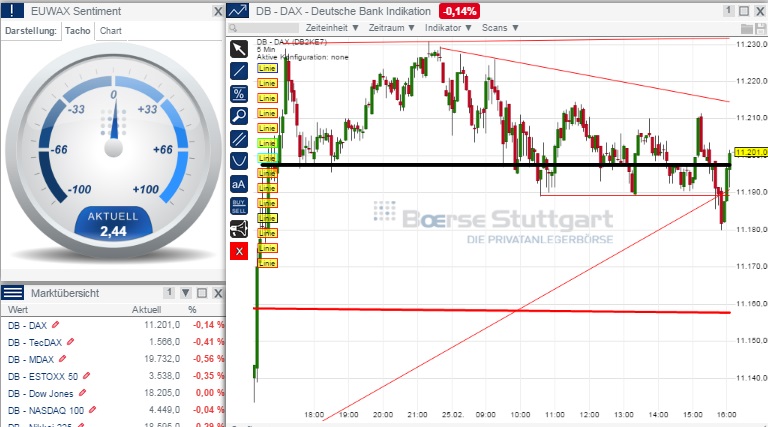Select the green Linie label
The width and height of the screenshot is (768, 427).
coord(267,143)
